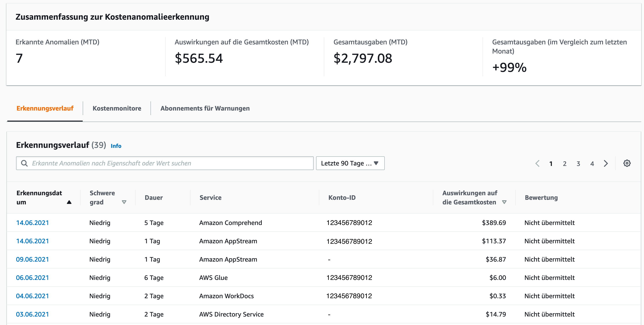Select the Erkennungsverlauf tab

(45, 108)
